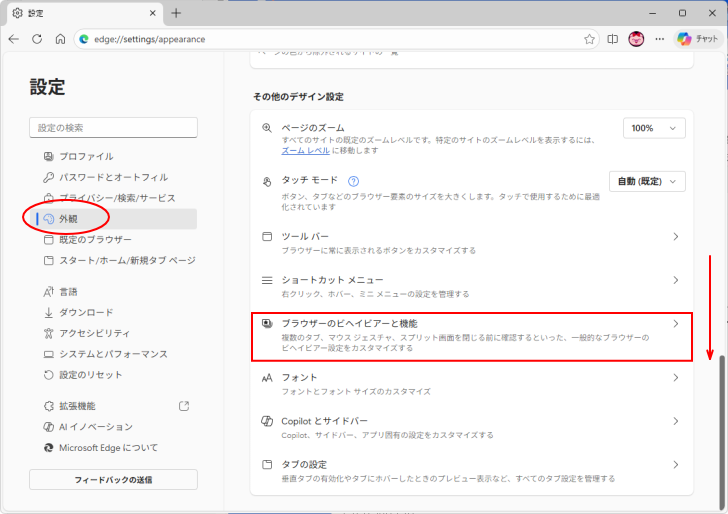
Task: Click the help icon next to タッチ モード
Action: pos(353,181)
